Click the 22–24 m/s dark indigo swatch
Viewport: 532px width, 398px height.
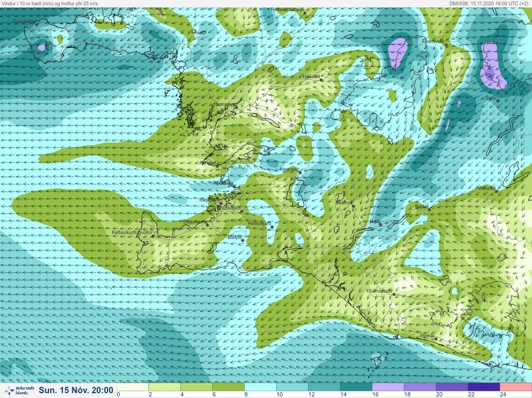click(484, 387)
